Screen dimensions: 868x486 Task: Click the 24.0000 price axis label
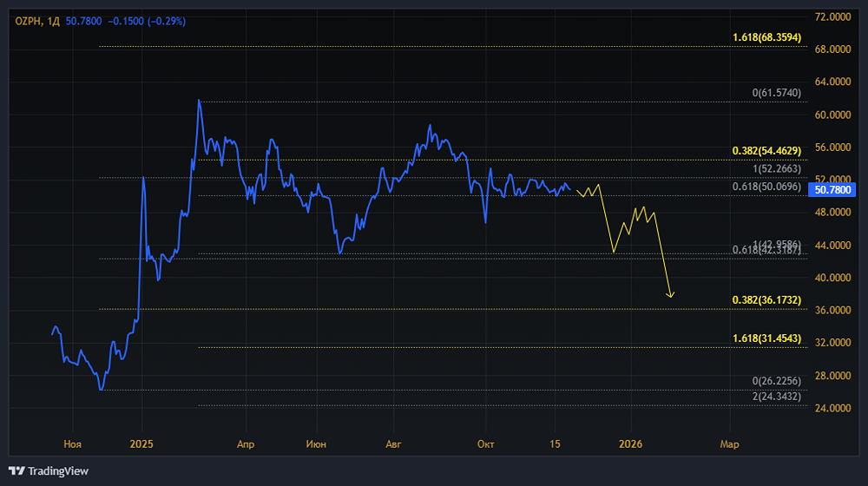(x=832, y=409)
